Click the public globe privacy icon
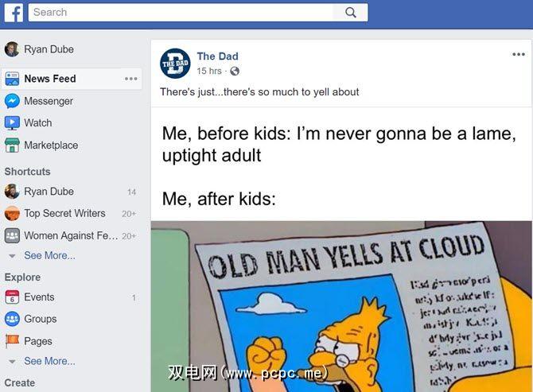This screenshot has height=392, width=533. coord(235,71)
